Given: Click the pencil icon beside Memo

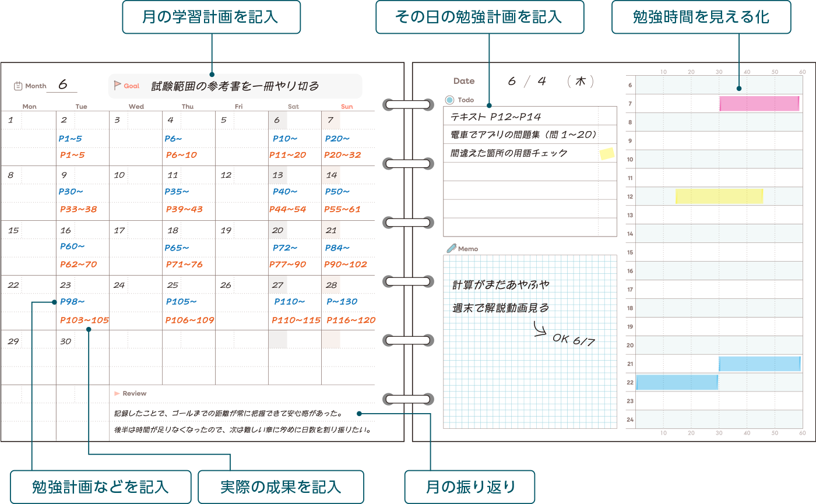Looking at the screenshot, I should coord(451,249).
